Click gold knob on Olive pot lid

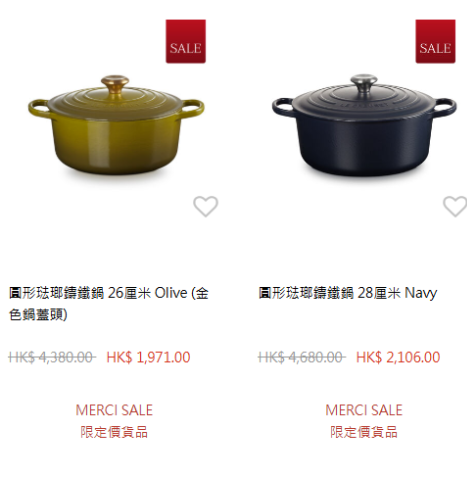115,84
